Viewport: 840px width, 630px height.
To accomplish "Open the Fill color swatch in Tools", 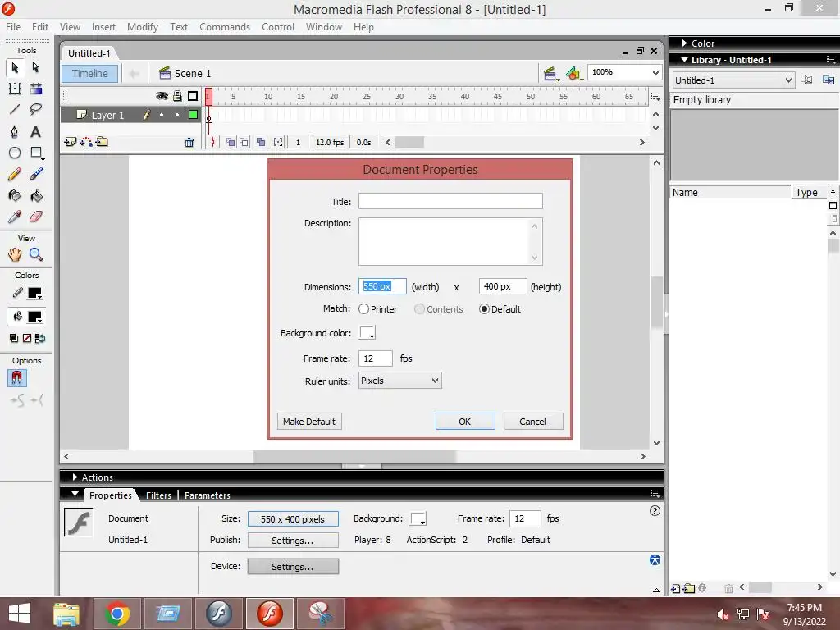I will pyautogui.click(x=34, y=317).
